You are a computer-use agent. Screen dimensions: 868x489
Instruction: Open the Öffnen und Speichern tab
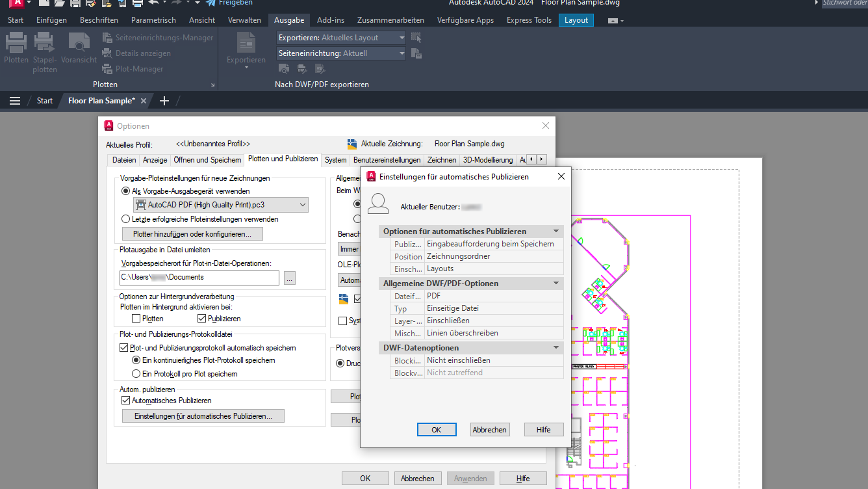pos(208,159)
